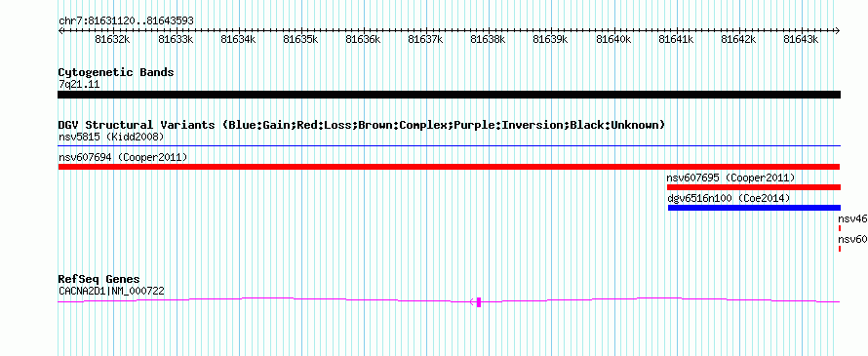Click the black 7q21.11 cytogenetic band bar
Viewport: 868px width, 356px height.
click(449, 95)
